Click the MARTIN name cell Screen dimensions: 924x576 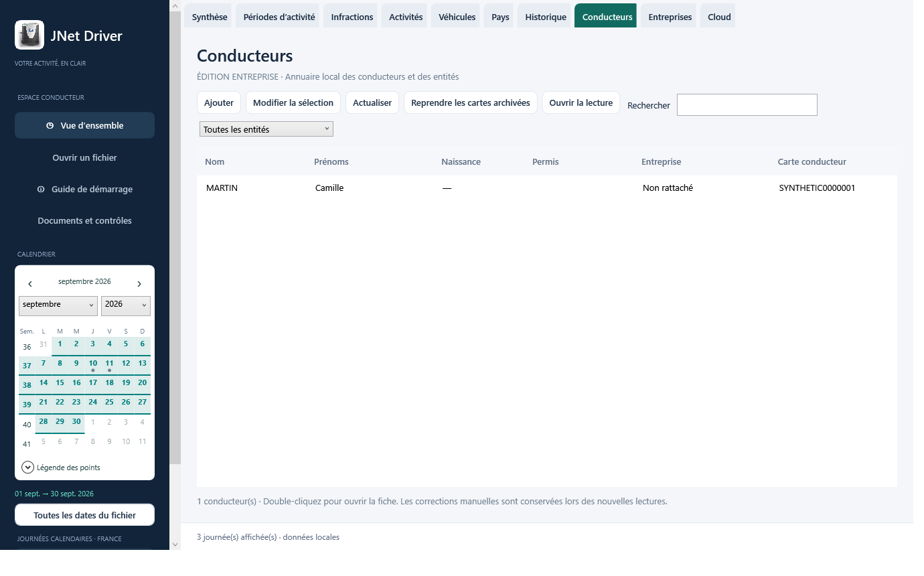pos(222,188)
